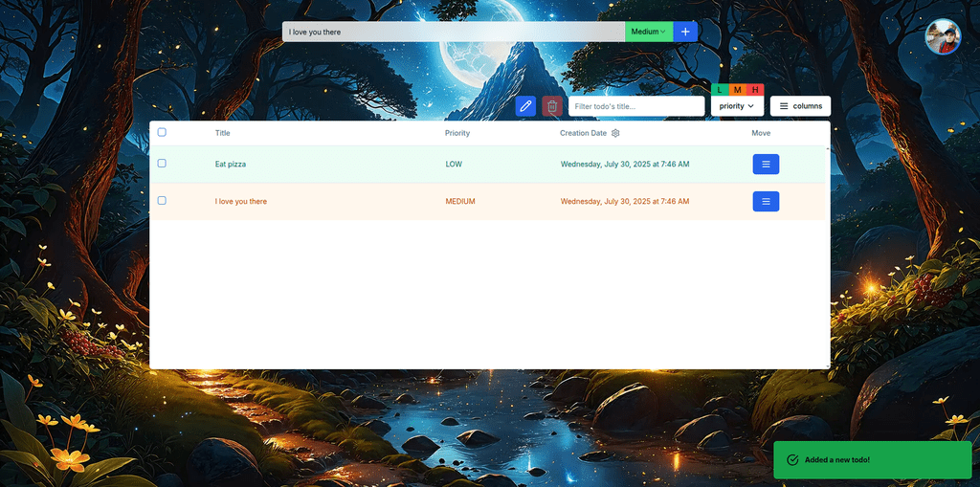Click the MEDIUM priority cell

460,201
